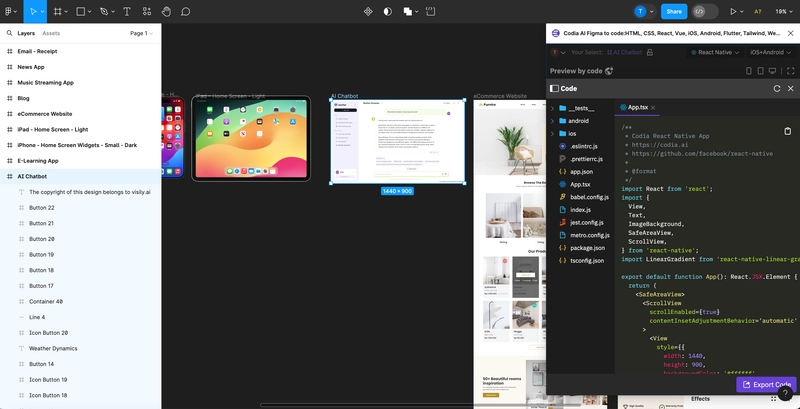Refresh the Code panel
Image resolution: width=800 pixels, height=409 pixels.
point(777,88)
